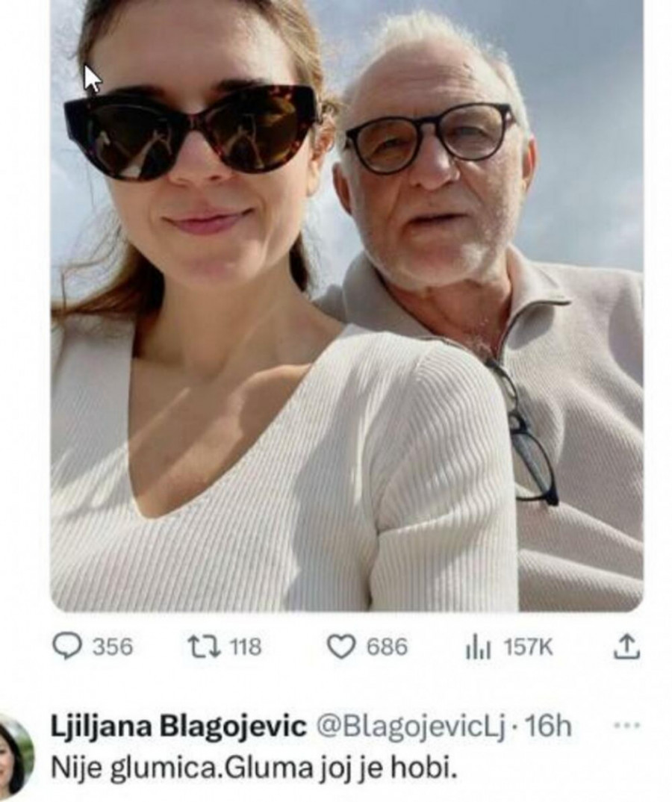Click the 686 likes count

click(x=387, y=647)
